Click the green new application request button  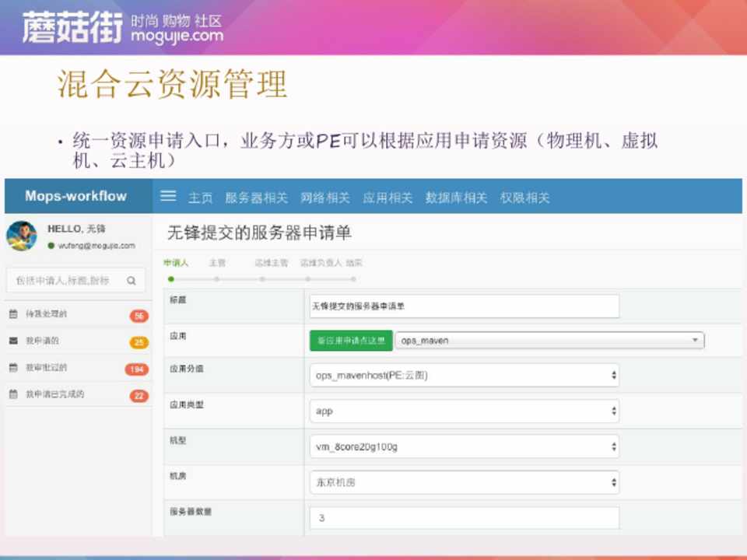click(350, 341)
